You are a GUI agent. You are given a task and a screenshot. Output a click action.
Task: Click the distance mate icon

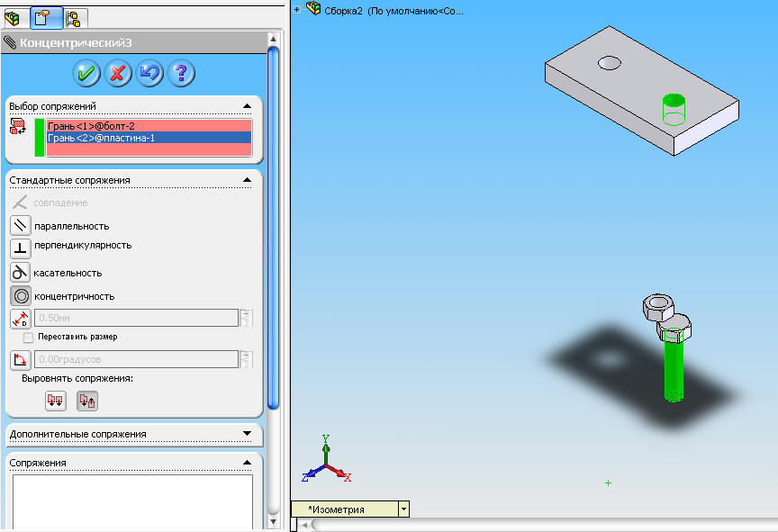pos(21,319)
